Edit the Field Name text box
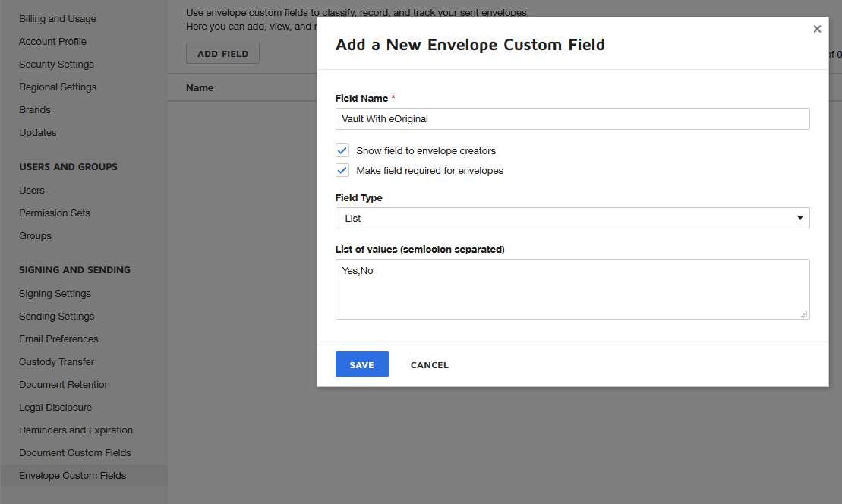 tap(572, 118)
